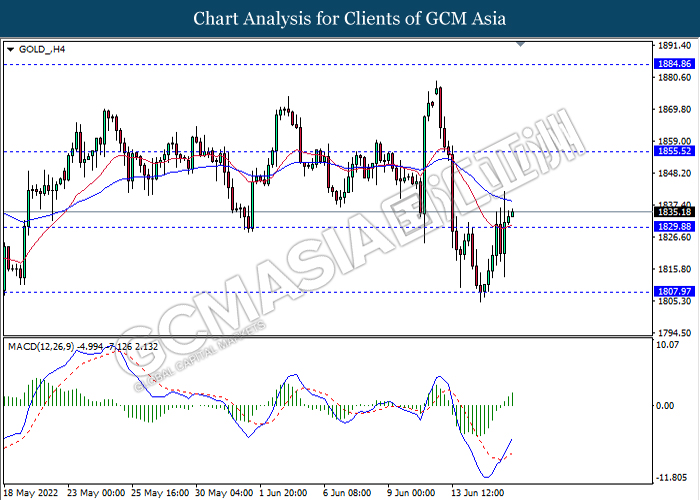Click the 6 Jun 08:00 time label
This screenshot has height=500, width=700.
pos(347,493)
